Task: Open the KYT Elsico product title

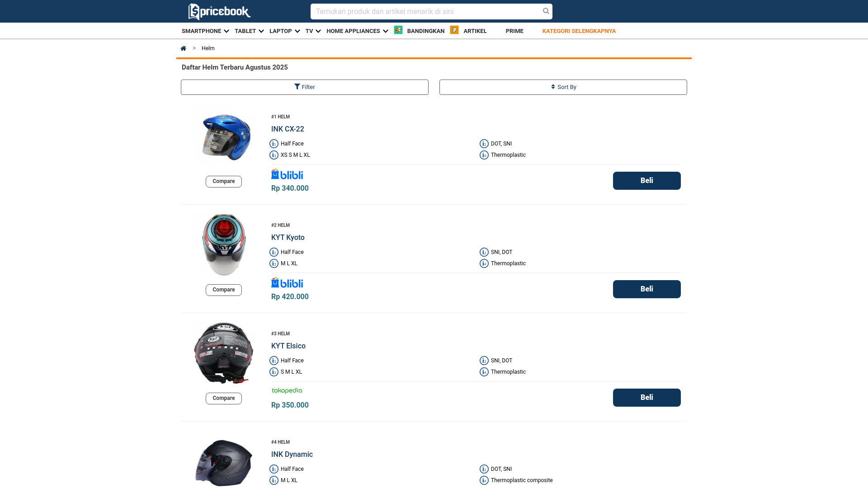Action: click(x=288, y=346)
